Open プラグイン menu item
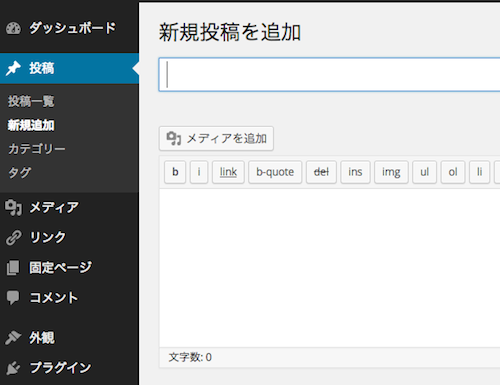Viewport: 500px width, 385px height. click(69, 368)
